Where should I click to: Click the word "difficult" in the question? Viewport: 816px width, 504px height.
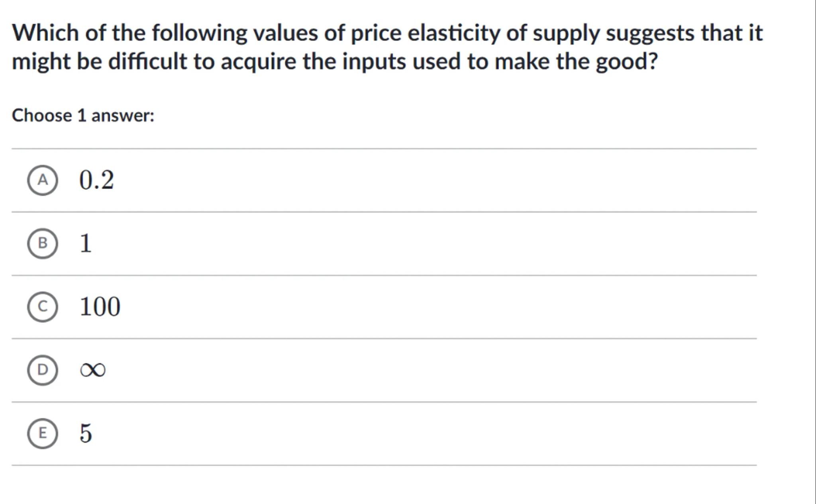coord(147,61)
